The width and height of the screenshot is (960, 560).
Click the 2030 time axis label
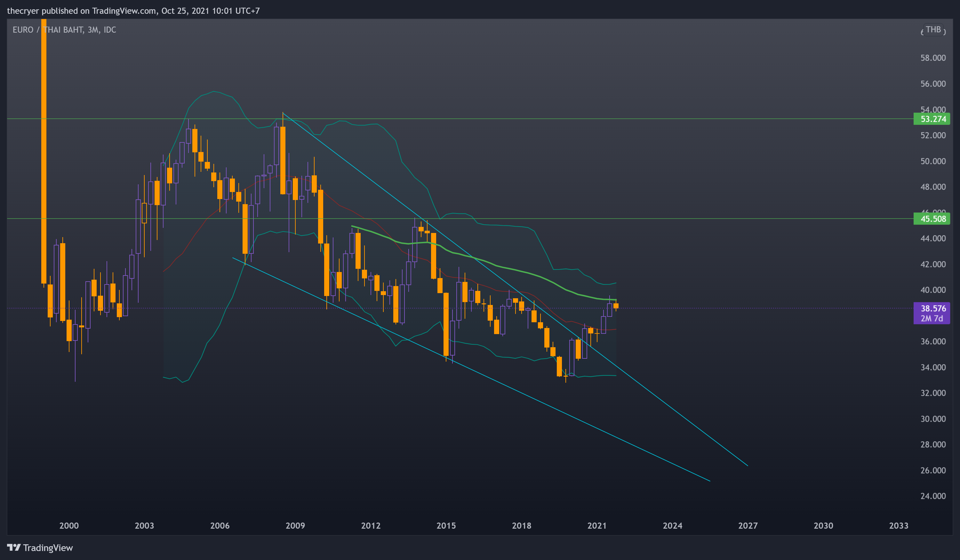tap(823, 526)
